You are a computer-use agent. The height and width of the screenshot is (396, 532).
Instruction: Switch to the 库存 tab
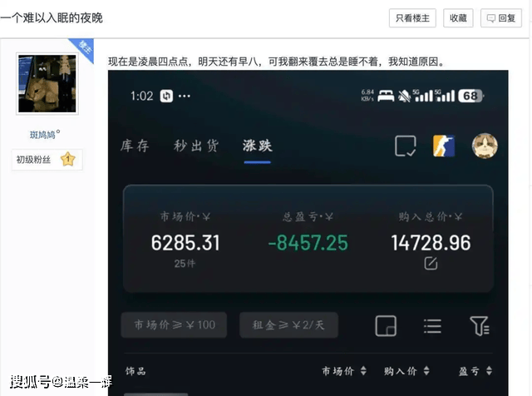(x=135, y=146)
